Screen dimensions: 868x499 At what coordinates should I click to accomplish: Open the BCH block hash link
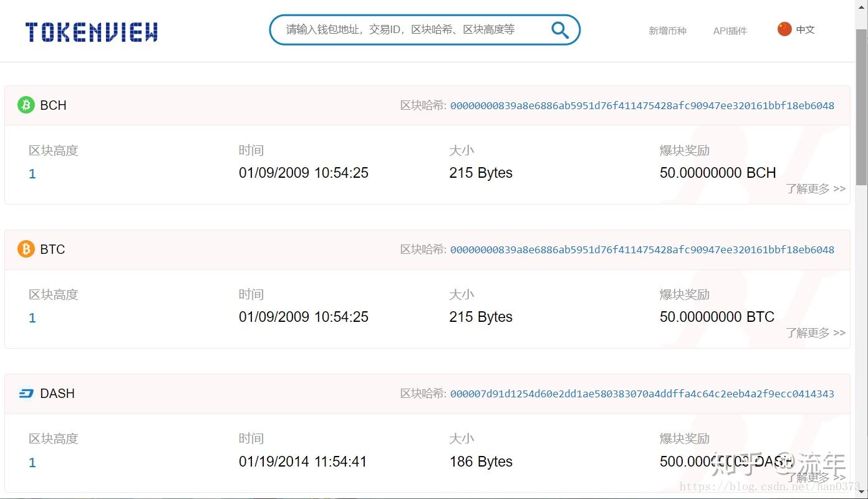tap(642, 105)
